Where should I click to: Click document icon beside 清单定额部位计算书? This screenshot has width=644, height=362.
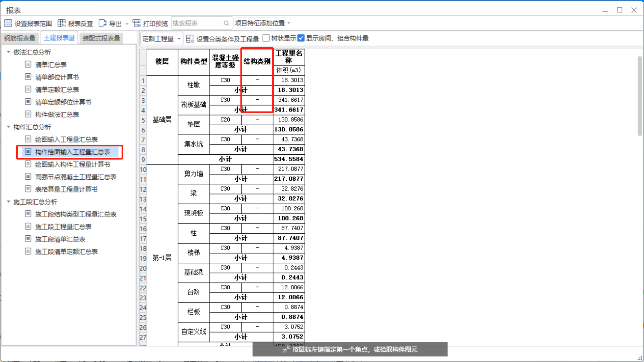pos(28,102)
